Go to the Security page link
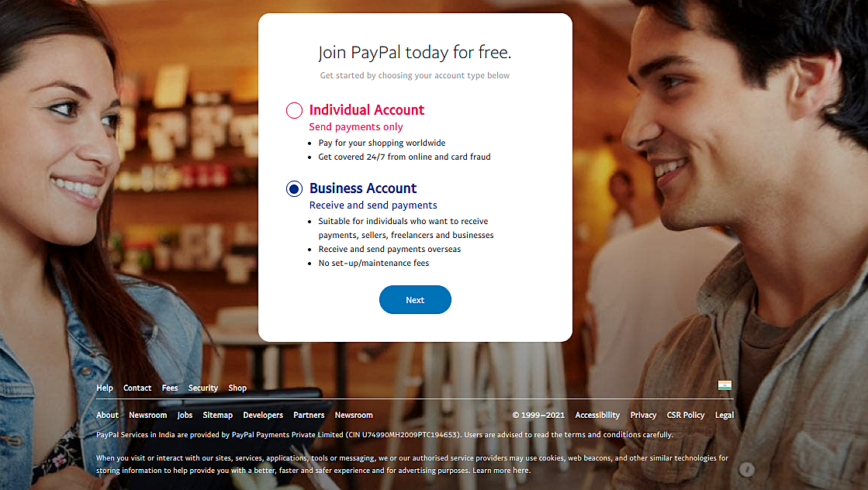Viewport: 868px width, 490px height. [x=203, y=388]
